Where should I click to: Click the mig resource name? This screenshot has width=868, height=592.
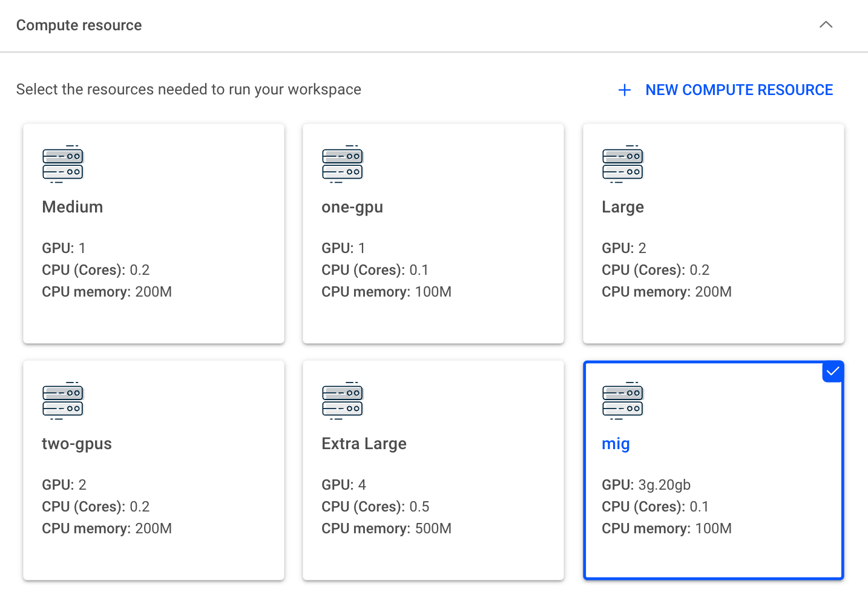[616, 444]
